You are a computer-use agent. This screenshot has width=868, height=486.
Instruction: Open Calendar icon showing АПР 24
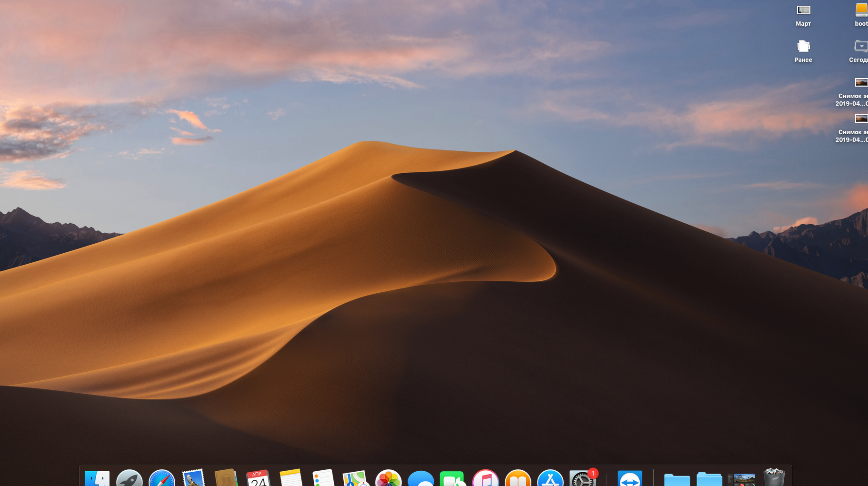click(259, 478)
